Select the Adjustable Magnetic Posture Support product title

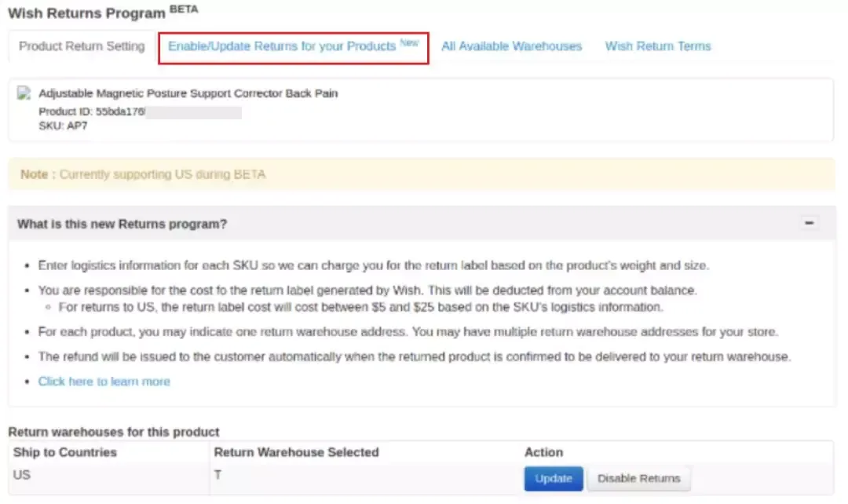click(188, 93)
